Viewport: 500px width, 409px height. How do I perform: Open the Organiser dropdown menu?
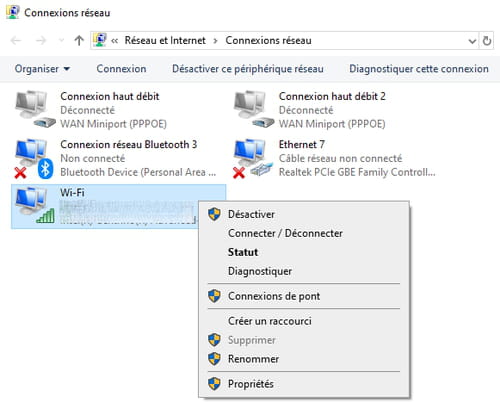[x=42, y=69]
